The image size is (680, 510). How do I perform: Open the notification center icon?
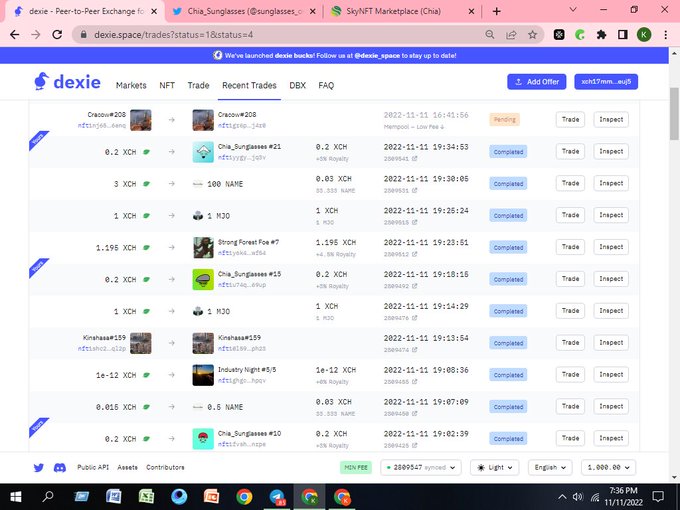tap(658, 496)
